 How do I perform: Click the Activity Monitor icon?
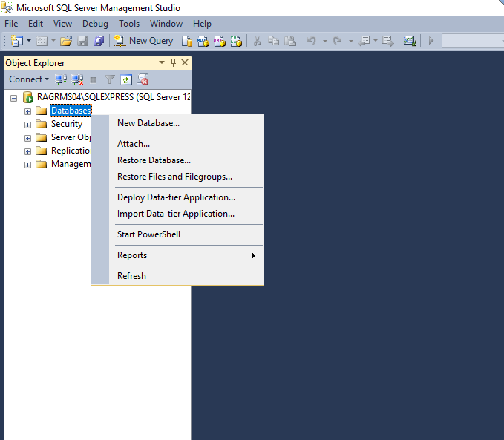point(410,41)
